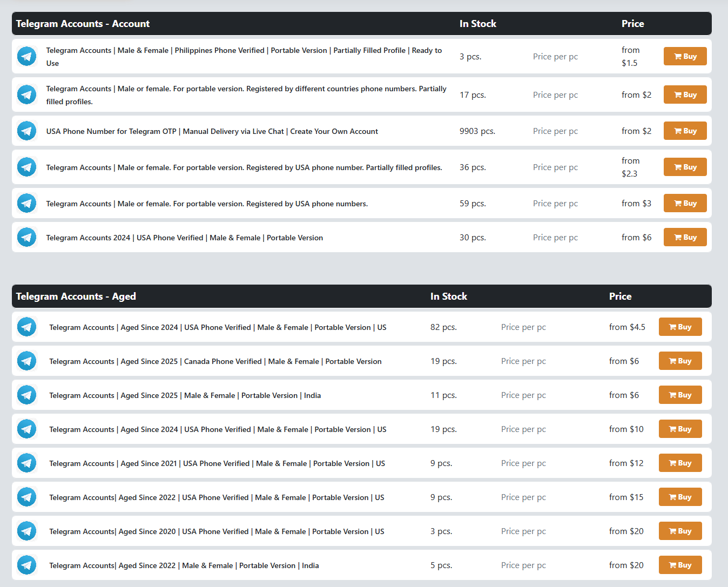This screenshot has width=728, height=587.
Task: Select the 'Telegram Accounts - Aged' table heading
Action: click(76, 296)
